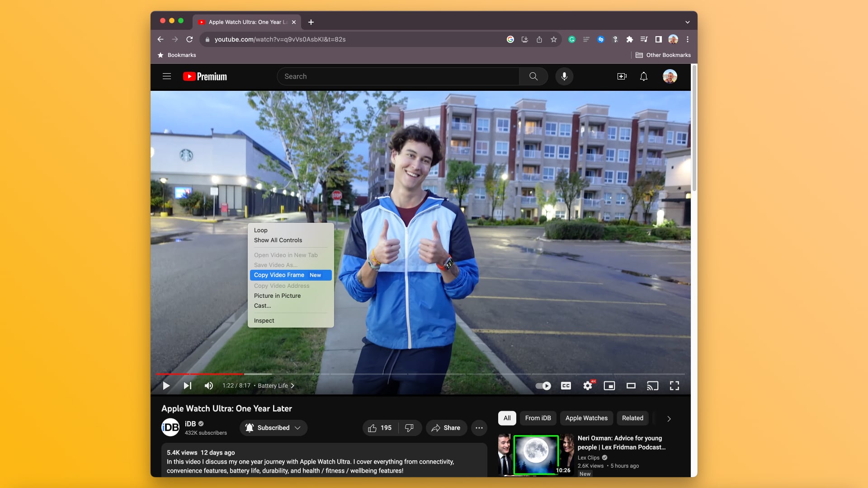Open the notifications bell
Screen dimensions: 868x488
643,76
